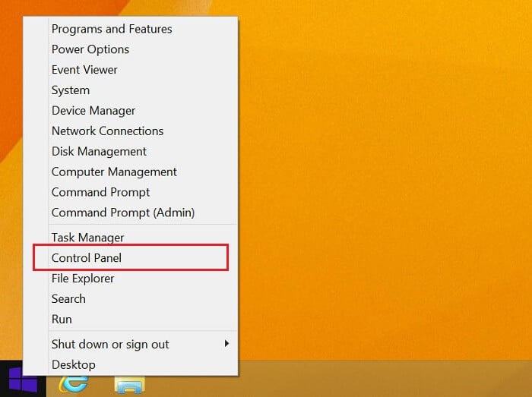
Task: Select the Desktop menu entry
Action: point(130,364)
